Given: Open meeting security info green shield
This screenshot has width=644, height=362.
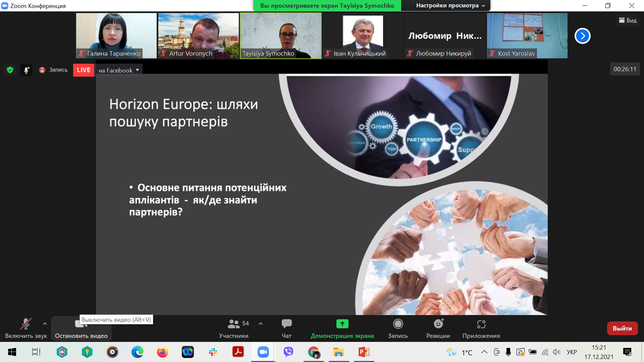Looking at the screenshot, I should tap(10, 70).
